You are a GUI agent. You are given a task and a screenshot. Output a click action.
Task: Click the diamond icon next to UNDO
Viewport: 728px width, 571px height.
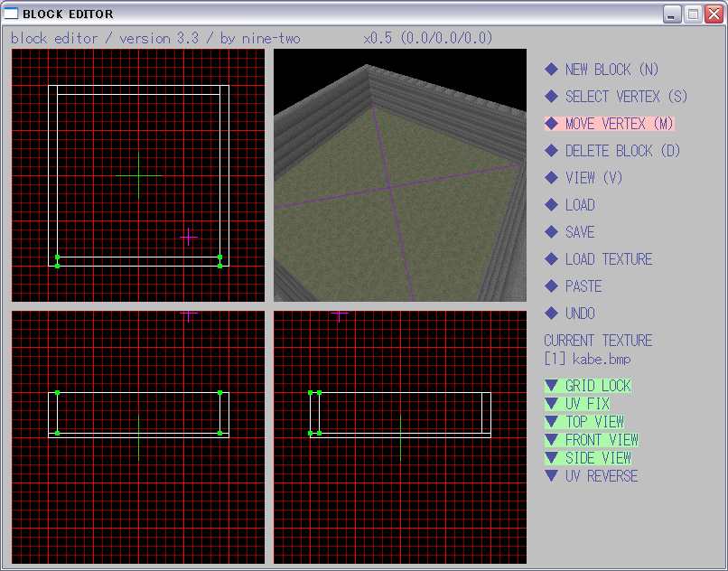(x=551, y=314)
